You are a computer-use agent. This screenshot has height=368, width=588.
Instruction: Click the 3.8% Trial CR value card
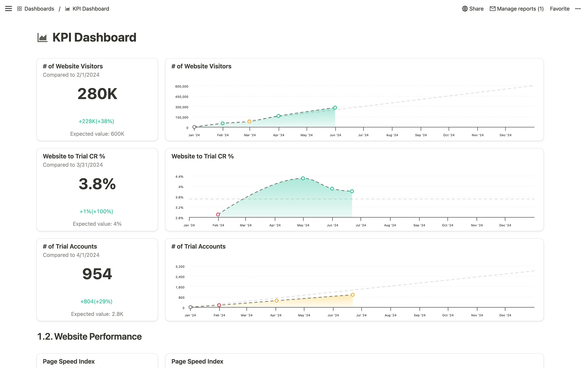click(97, 184)
